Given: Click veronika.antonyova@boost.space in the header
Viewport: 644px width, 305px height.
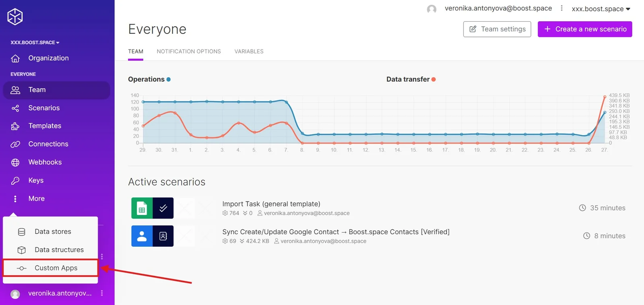Looking at the screenshot, I should (x=498, y=8).
